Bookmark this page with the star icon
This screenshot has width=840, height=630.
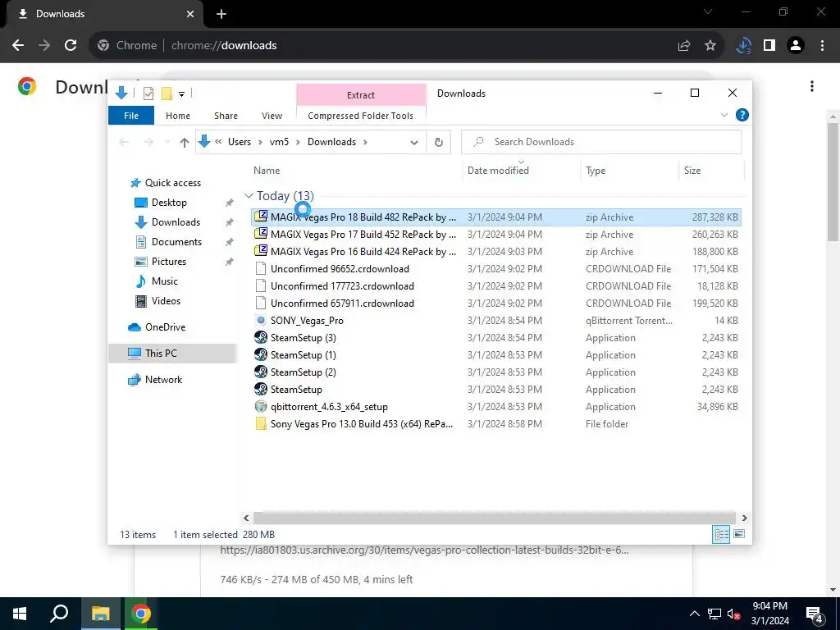pos(710,46)
